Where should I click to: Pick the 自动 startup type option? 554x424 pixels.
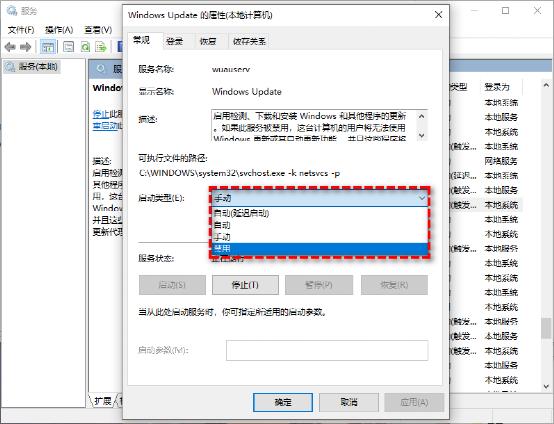point(319,225)
